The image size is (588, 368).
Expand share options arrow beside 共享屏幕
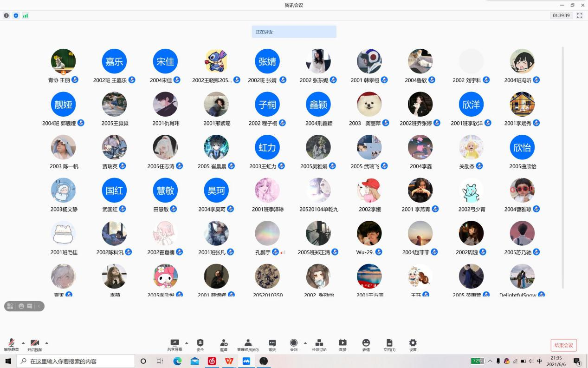(x=187, y=343)
